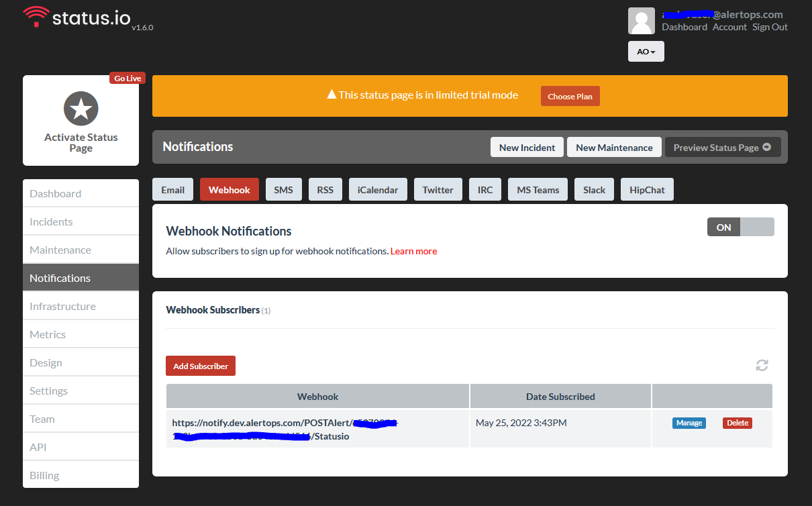Click the user avatar icon
Image resolution: width=812 pixels, height=506 pixels.
pyautogui.click(x=641, y=21)
